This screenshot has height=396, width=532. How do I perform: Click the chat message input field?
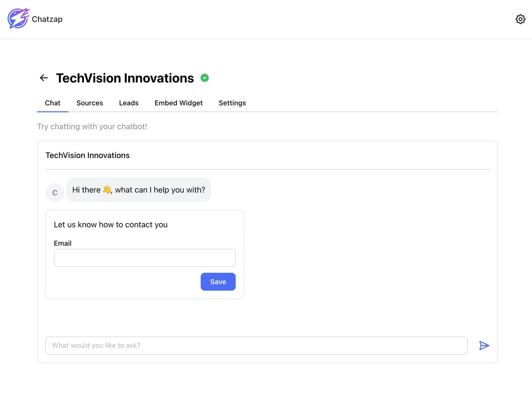[x=256, y=345]
